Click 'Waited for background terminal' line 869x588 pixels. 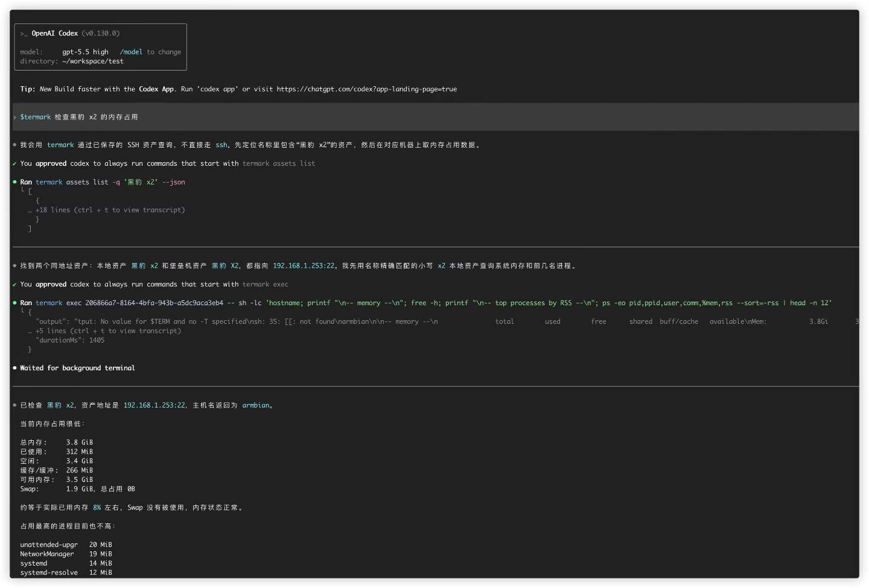pos(77,368)
